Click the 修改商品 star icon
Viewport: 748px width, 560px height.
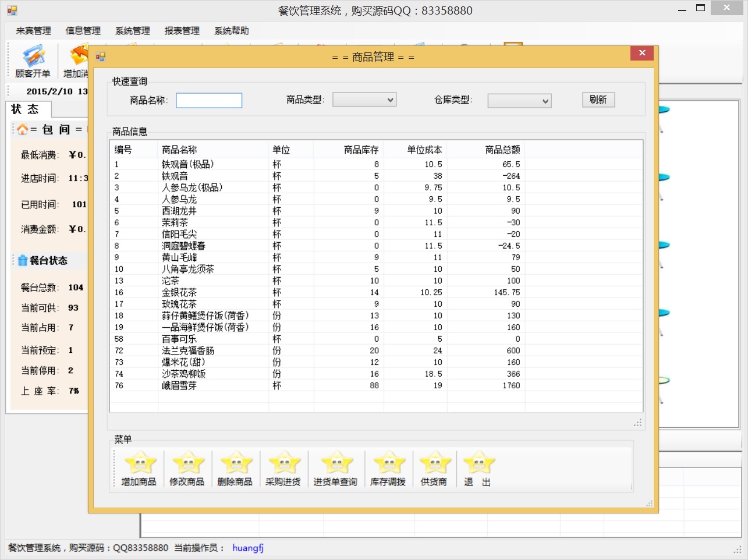187,465
